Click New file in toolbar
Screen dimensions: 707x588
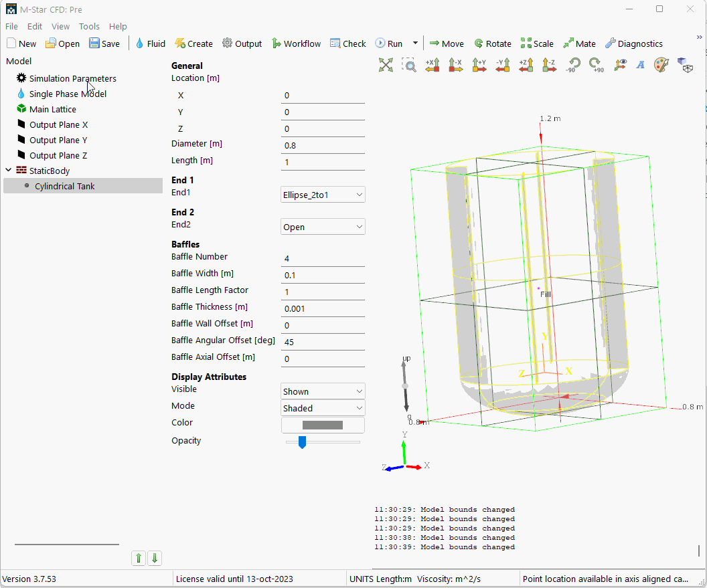tap(21, 43)
